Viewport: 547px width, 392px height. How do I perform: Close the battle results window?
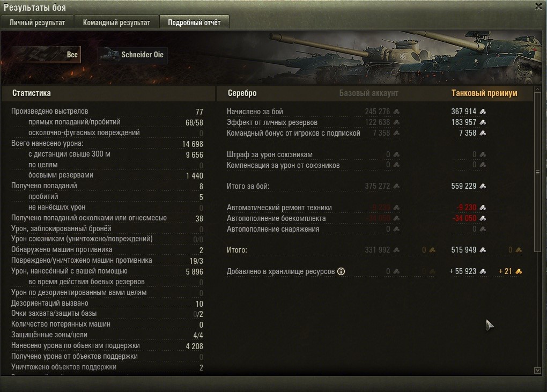(539, 6)
